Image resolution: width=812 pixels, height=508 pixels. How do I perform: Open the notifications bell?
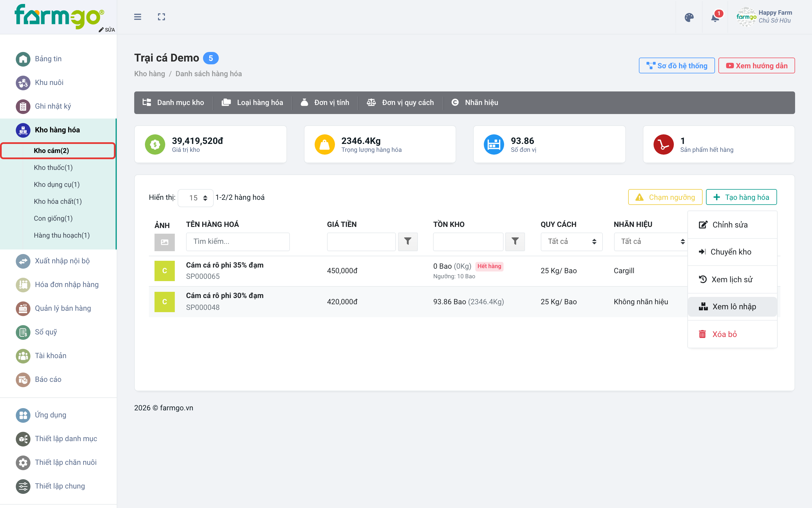(715, 17)
